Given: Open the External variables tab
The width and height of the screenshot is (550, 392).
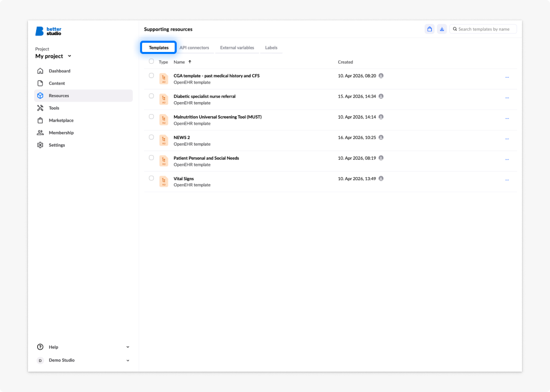Looking at the screenshot, I should point(237,48).
